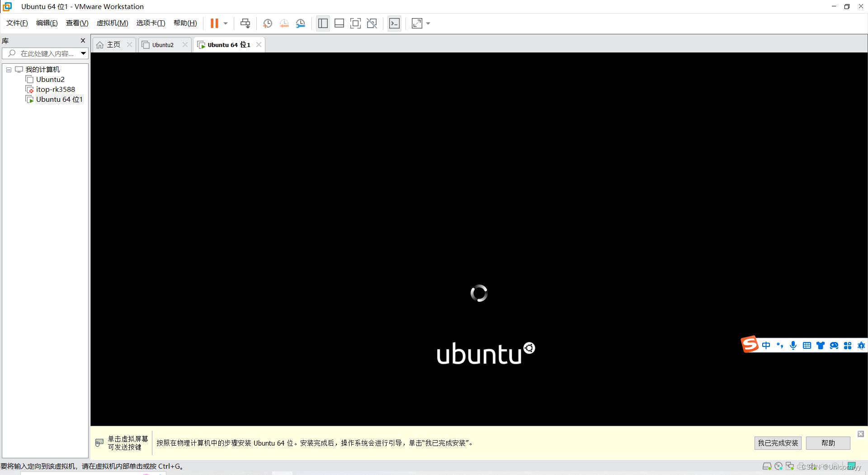The height and width of the screenshot is (475, 868).
Task: Enter full screen mode
Action: pyautogui.click(x=356, y=23)
